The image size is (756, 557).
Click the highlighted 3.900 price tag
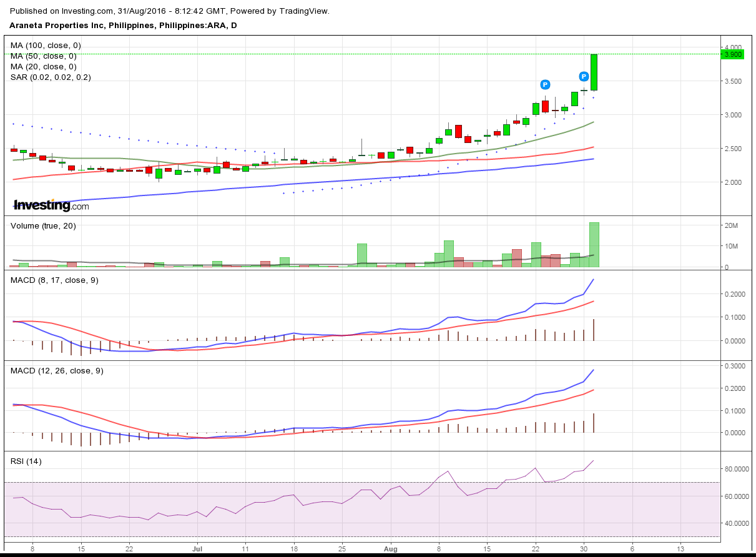pos(734,54)
